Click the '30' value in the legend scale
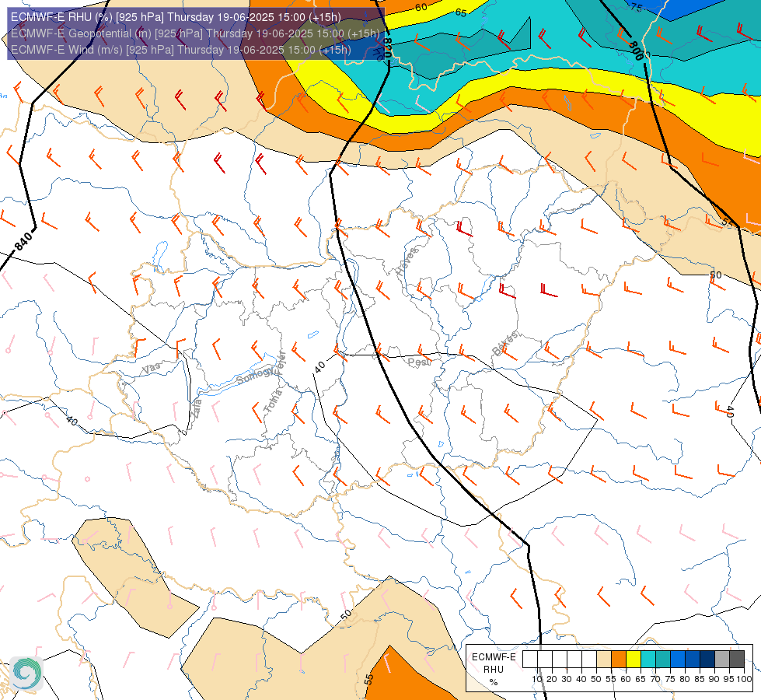The height and width of the screenshot is (700, 761). (567, 679)
